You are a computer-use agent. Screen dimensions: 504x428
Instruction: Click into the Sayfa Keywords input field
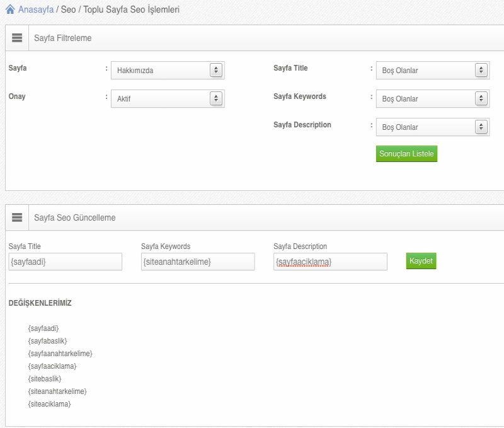point(198,262)
